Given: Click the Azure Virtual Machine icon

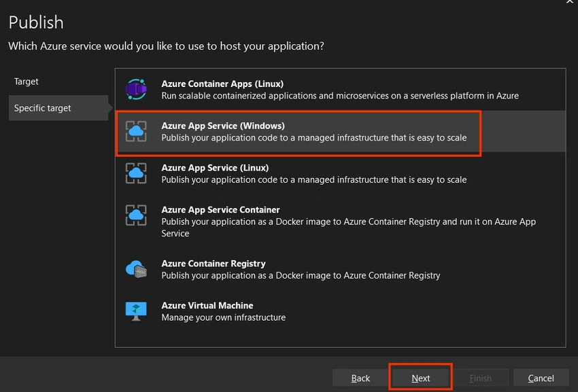Looking at the screenshot, I should 136,311.
